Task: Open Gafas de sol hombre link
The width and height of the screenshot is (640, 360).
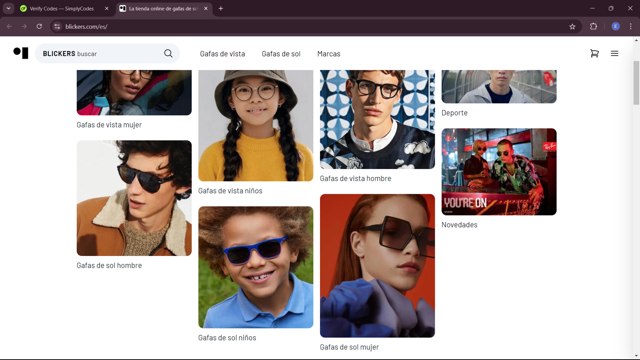Action: coord(109,265)
